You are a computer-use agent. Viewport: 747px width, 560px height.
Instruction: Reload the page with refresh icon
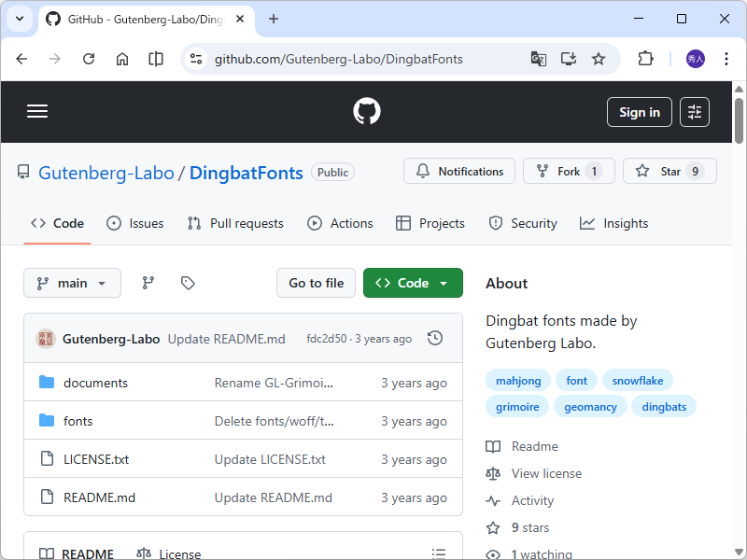89,59
